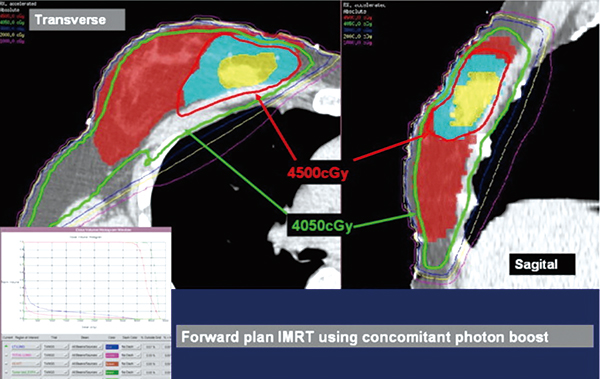This screenshot has height=379, width=600.
Task: Select the first row's Current radio button
Action: point(7,346)
